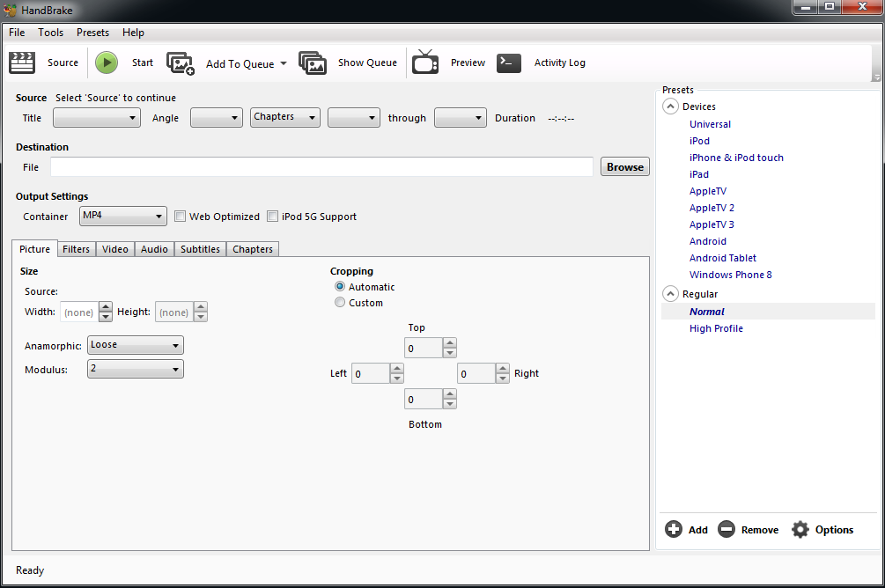Select Custom cropping radio button

pos(340,303)
